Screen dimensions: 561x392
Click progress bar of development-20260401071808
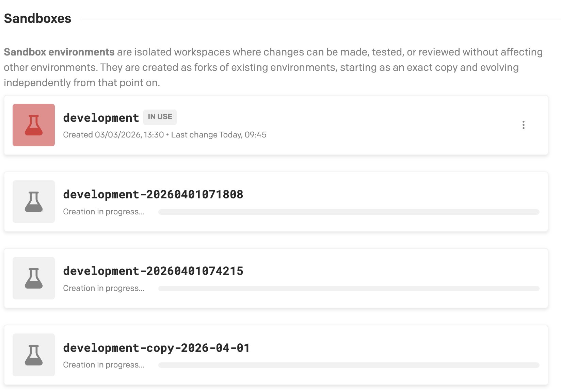[349, 212]
